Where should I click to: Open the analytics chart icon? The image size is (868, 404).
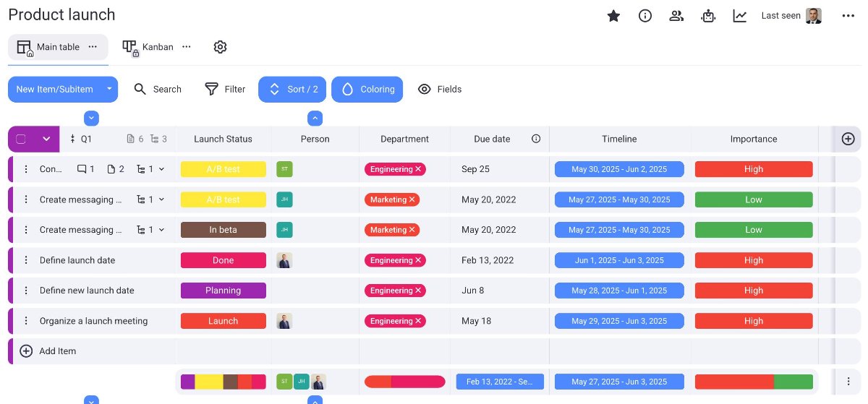739,16
